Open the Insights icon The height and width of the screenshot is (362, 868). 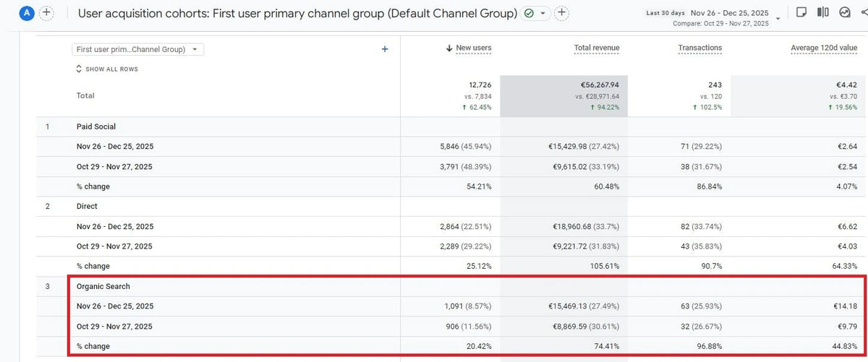tap(844, 12)
